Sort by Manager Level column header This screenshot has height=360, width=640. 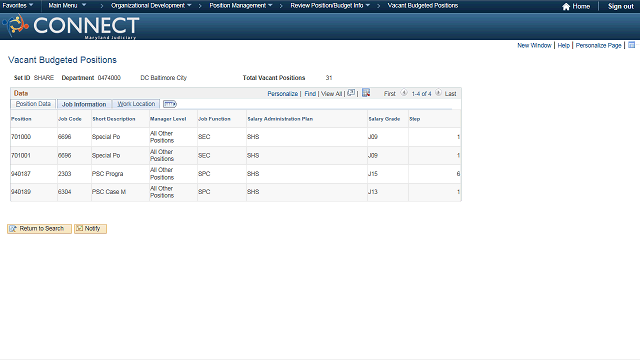pyautogui.click(x=168, y=119)
